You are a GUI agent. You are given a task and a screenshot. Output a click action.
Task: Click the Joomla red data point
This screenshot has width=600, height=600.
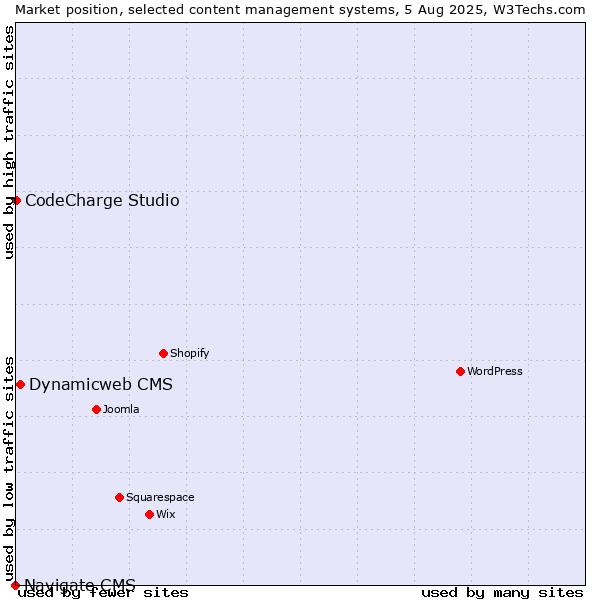pyautogui.click(x=96, y=409)
